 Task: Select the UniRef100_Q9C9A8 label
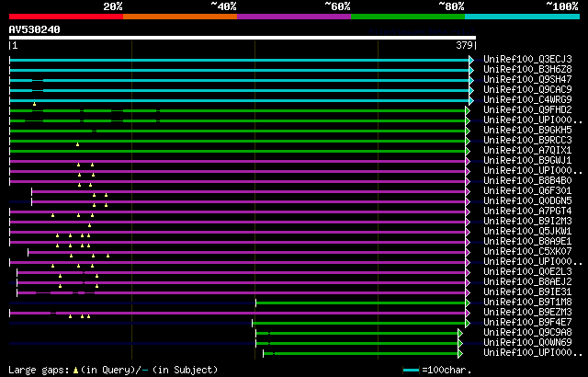click(x=527, y=333)
